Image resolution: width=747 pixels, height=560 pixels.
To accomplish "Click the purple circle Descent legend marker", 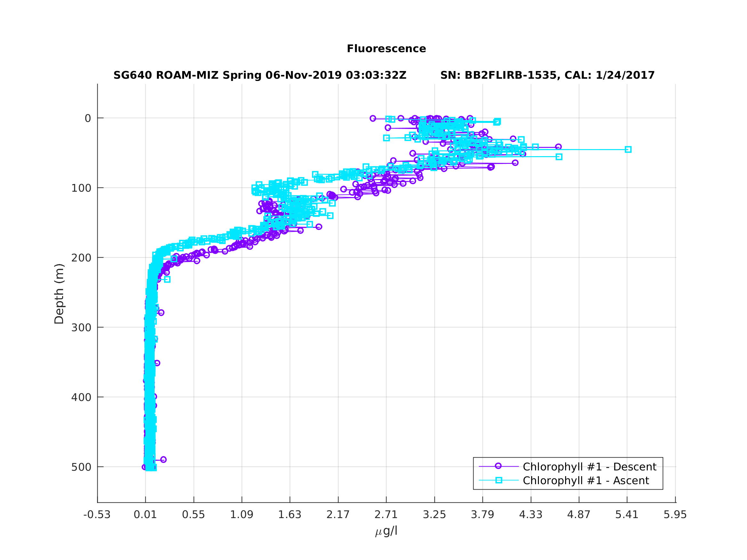I will click(x=499, y=466).
